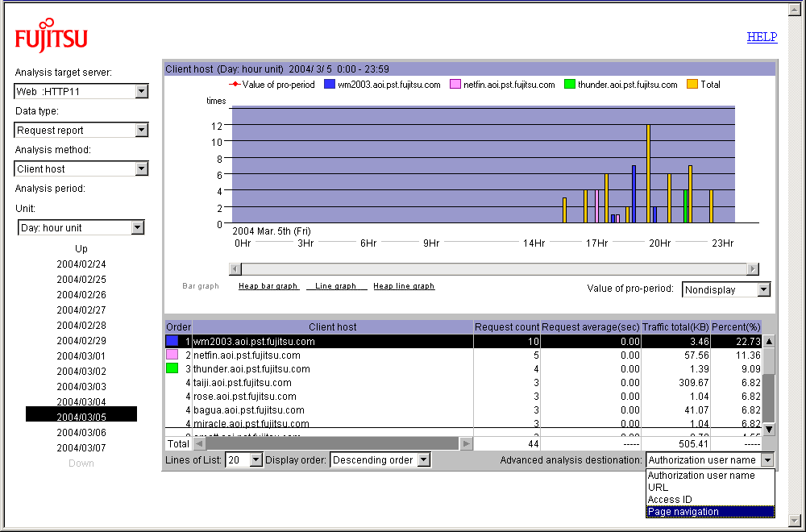Click the red Value of pro-period legend marker
The image size is (806, 532).
pos(234,85)
